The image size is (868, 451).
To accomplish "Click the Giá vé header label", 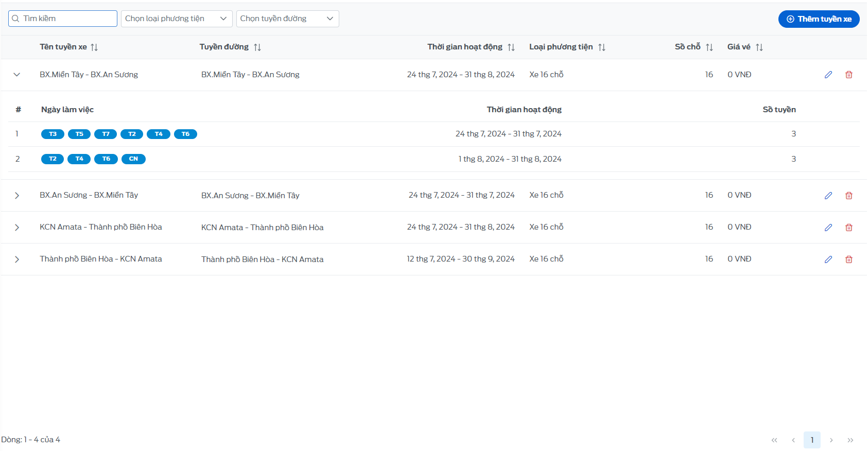I will point(739,47).
